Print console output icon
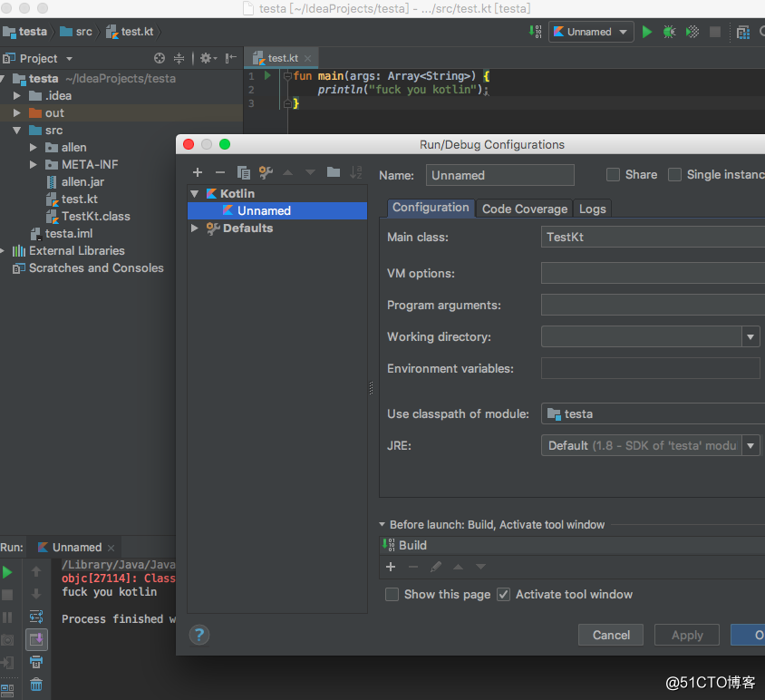Image resolution: width=765 pixels, height=700 pixels. click(x=36, y=662)
